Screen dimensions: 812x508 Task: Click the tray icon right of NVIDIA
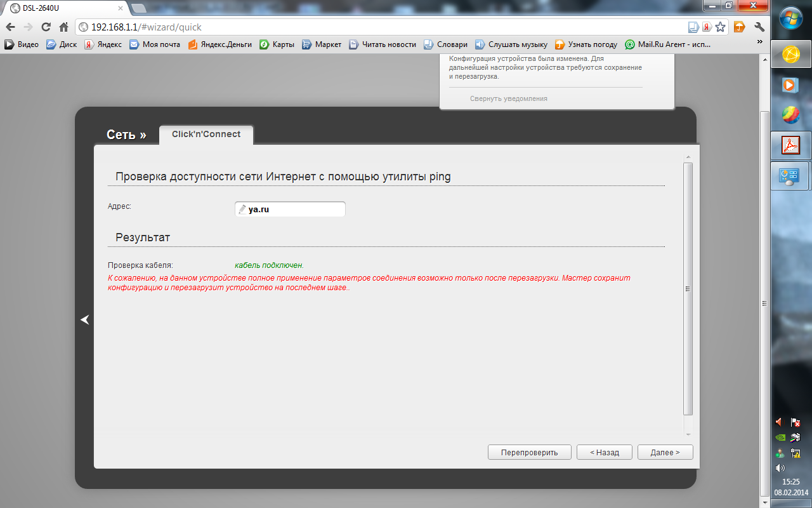pos(796,438)
